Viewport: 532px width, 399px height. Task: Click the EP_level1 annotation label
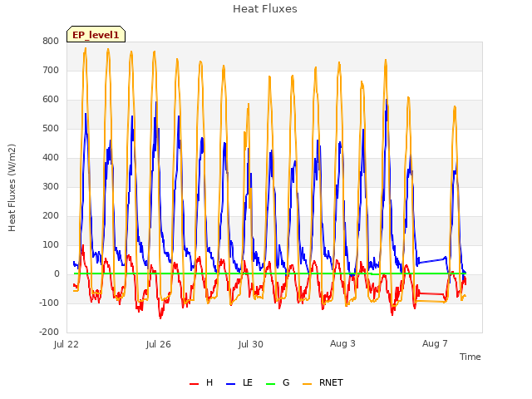point(96,34)
